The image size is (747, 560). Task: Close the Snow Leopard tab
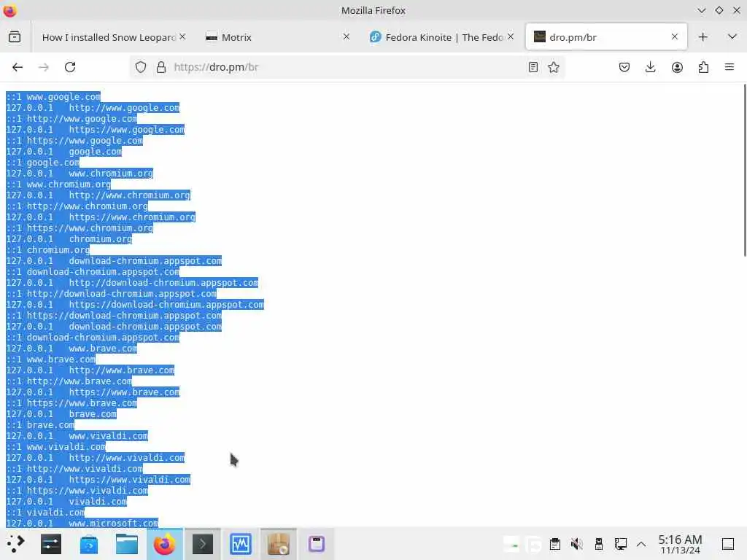(182, 36)
